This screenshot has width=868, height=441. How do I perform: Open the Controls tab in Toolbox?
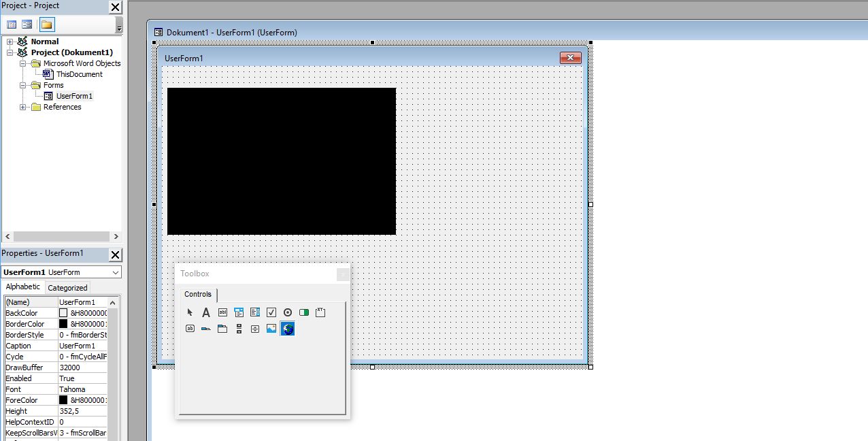coord(198,294)
